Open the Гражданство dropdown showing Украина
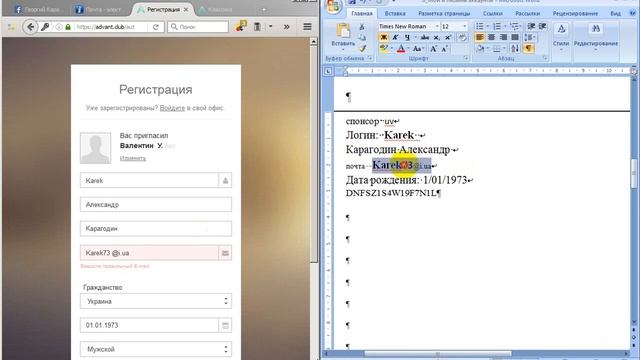 point(156,301)
